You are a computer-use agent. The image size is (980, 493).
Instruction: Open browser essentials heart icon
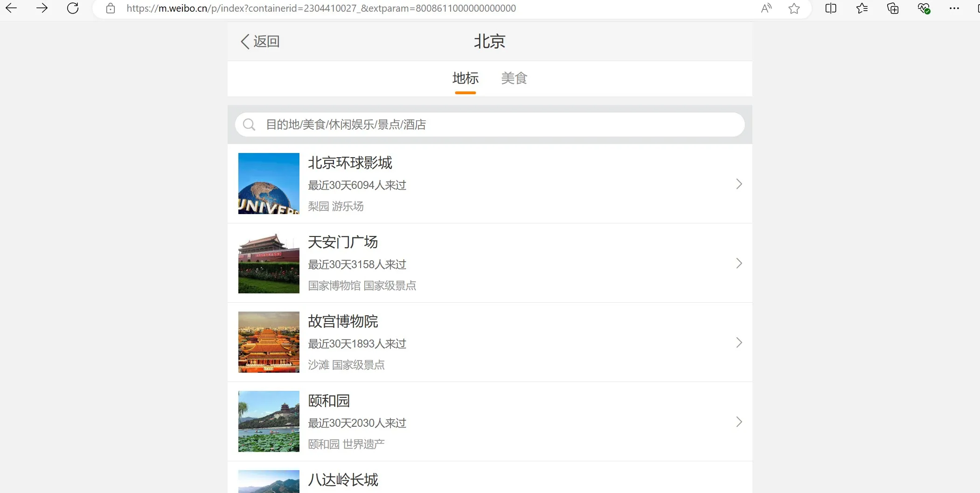923,8
